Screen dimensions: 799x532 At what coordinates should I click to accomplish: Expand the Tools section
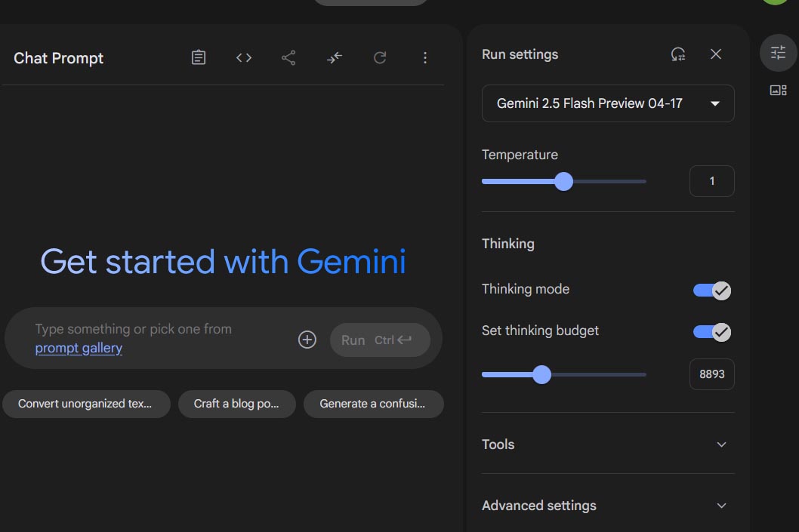coord(608,444)
